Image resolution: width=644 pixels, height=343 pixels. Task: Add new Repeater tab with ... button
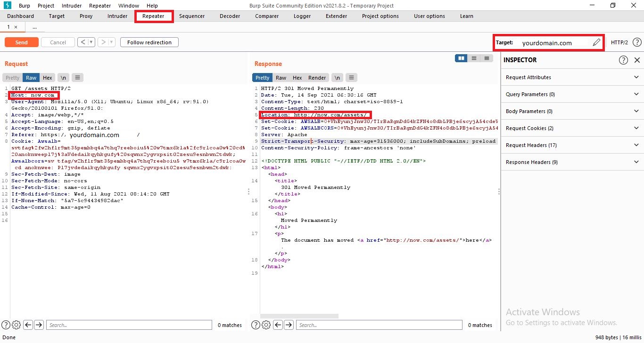coord(34,27)
